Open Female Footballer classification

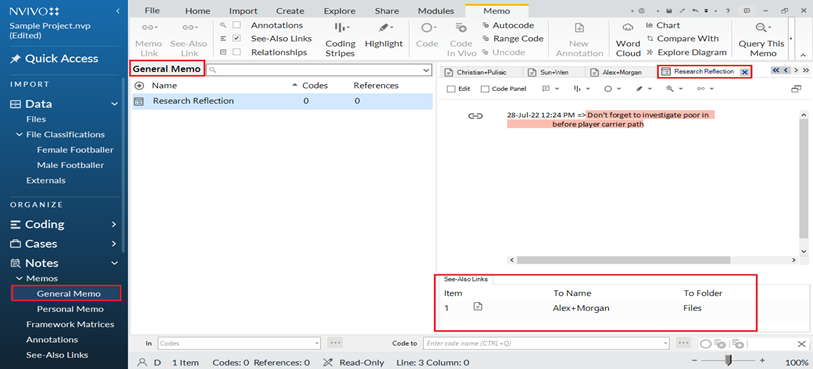75,150
